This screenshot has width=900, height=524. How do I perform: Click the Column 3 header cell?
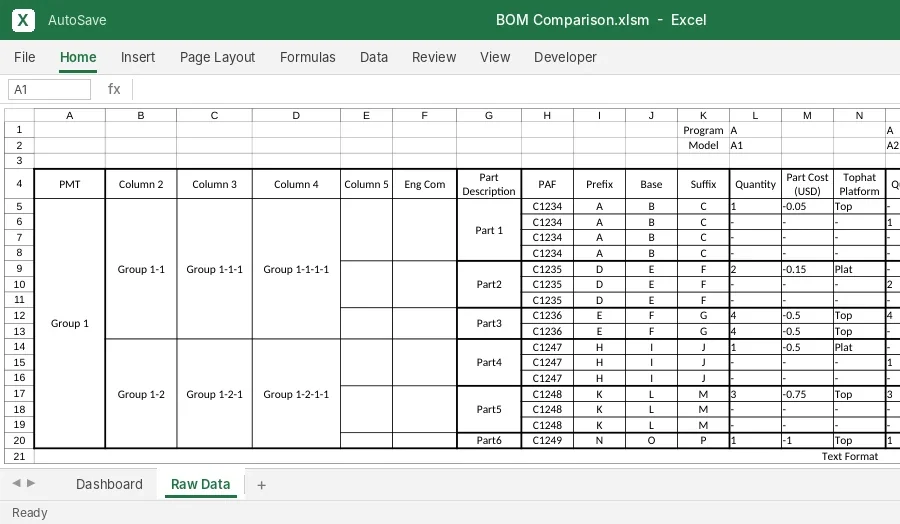pos(214,184)
